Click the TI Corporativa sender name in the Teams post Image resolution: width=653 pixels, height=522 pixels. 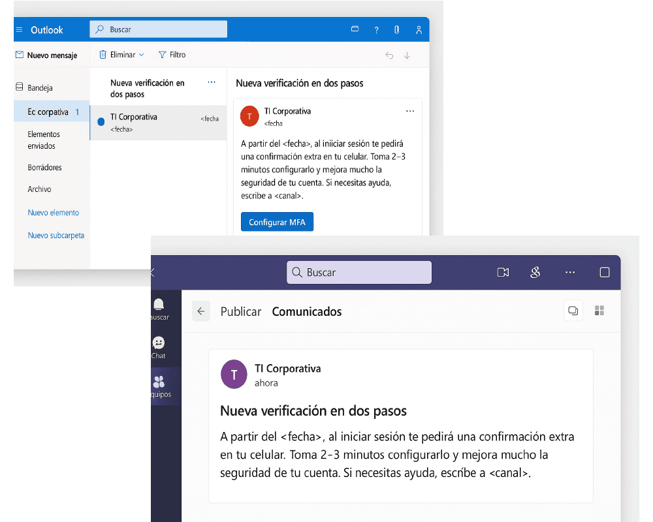click(288, 369)
